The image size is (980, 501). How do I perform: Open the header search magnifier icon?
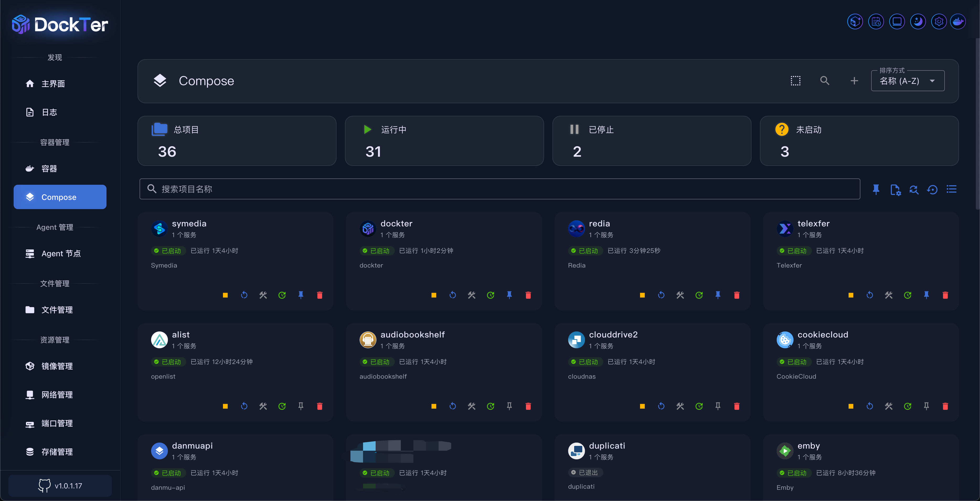(x=824, y=81)
